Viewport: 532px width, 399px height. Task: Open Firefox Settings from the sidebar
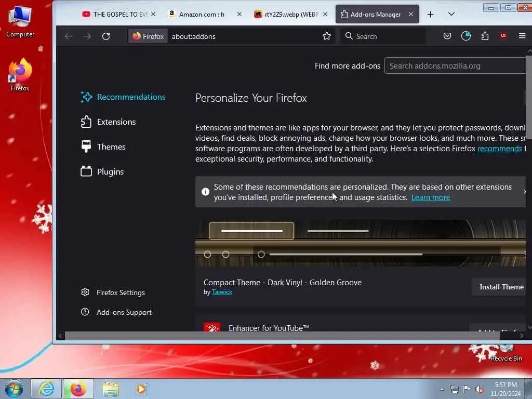(113, 292)
